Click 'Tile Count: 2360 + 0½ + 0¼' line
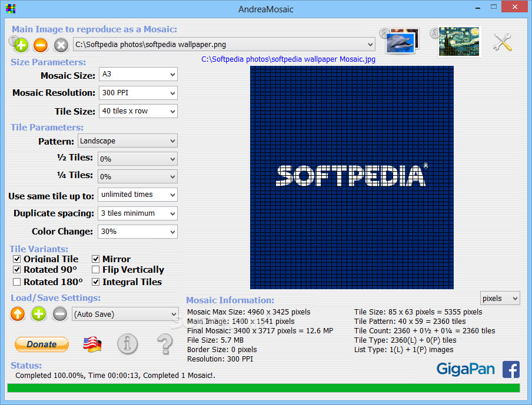Viewport: 532px width, 405px height. pyautogui.click(x=424, y=331)
